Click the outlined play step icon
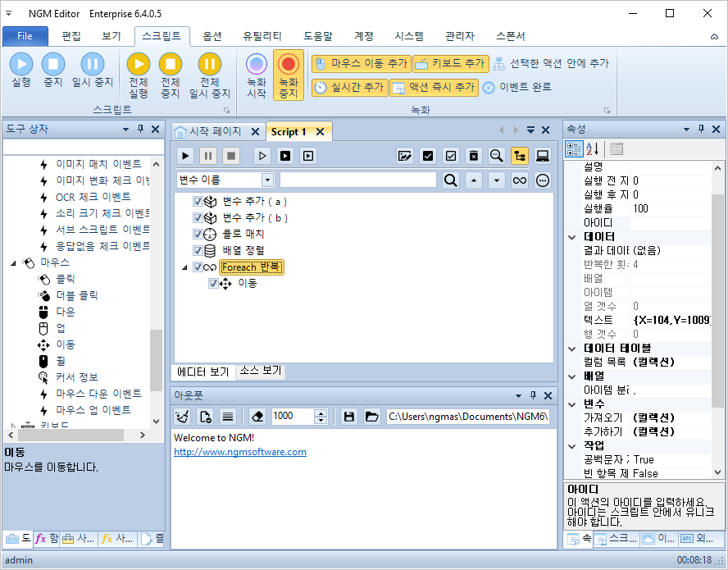Screen dimensions: 728x570 tap(262, 156)
